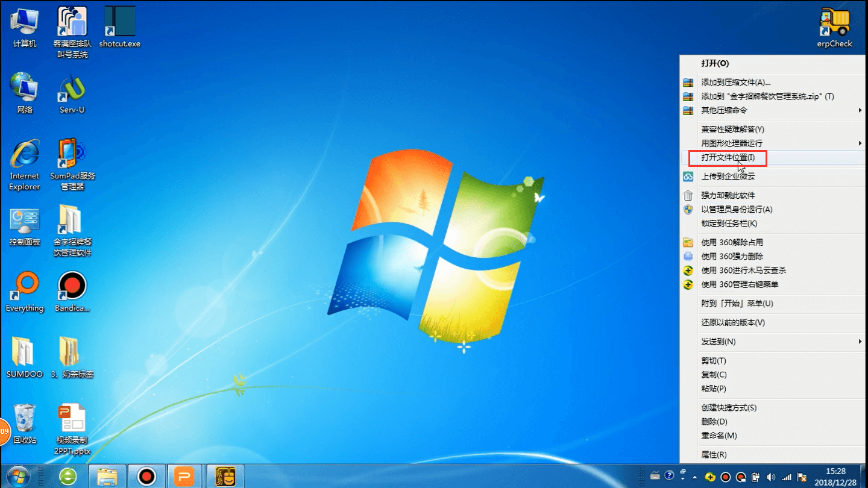Image resolution: width=868 pixels, height=488 pixels.
Task: Click the orange 89 badge at left edge
Action: click(x=5, y=431)
